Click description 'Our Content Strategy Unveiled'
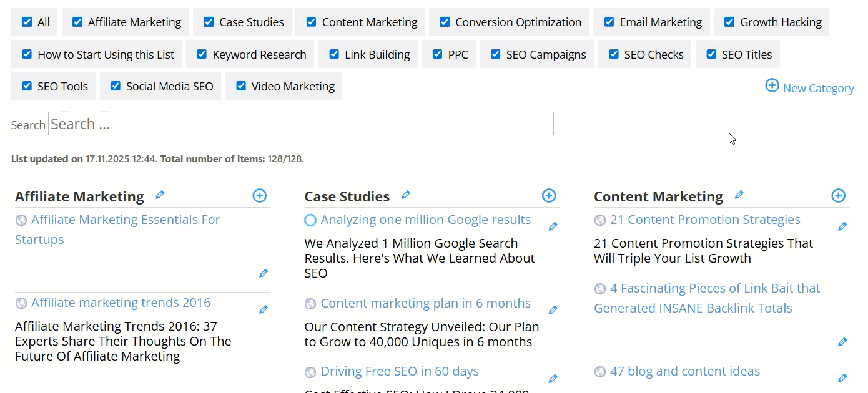Screen dimensions: 868x393 (x=422, y=334)
